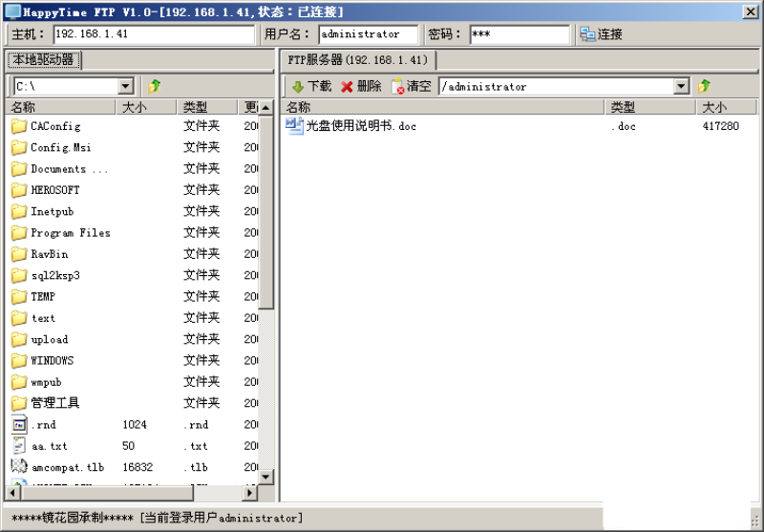The width and height of the screenshot is (764, 532).
Task: Click the 连接 connect button
Action: click(602, 34)
